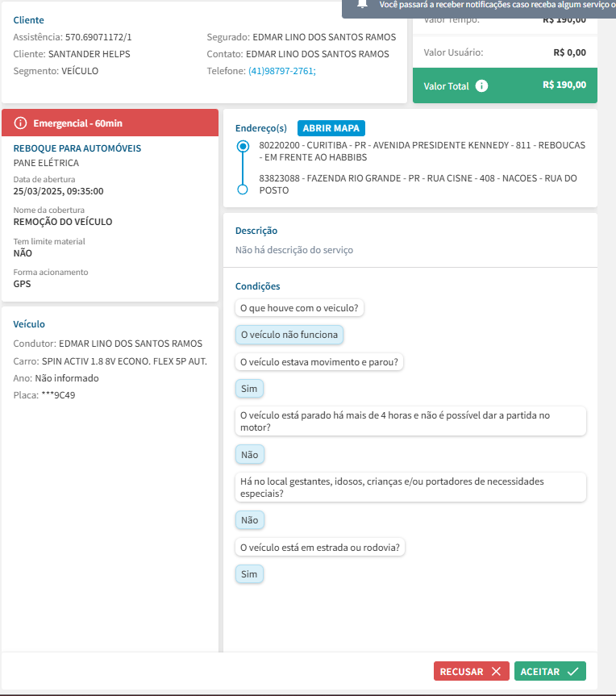The width and height of the screenshot is (616, 696).
Task: Click the info icon beside Valor Total
Action: (481, 85)
